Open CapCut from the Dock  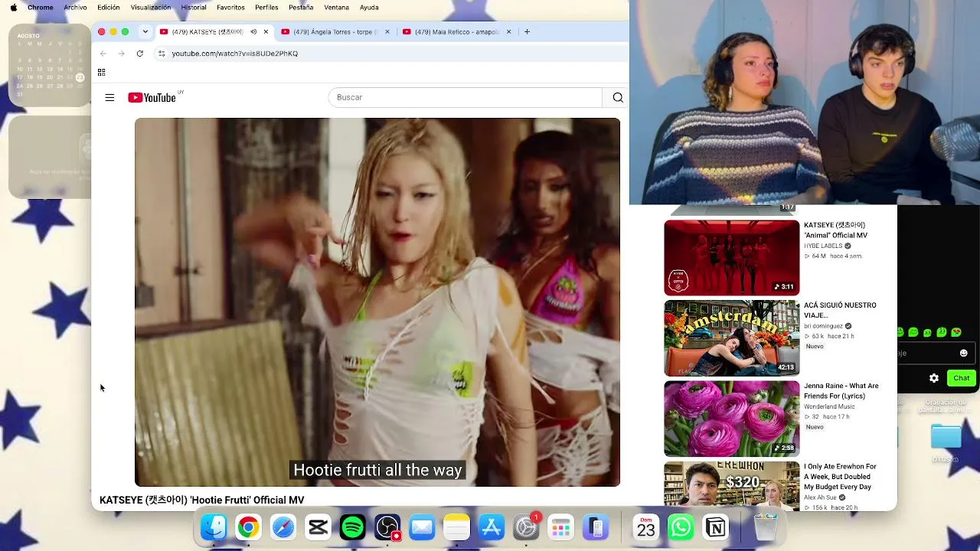(x=318, y=527)
